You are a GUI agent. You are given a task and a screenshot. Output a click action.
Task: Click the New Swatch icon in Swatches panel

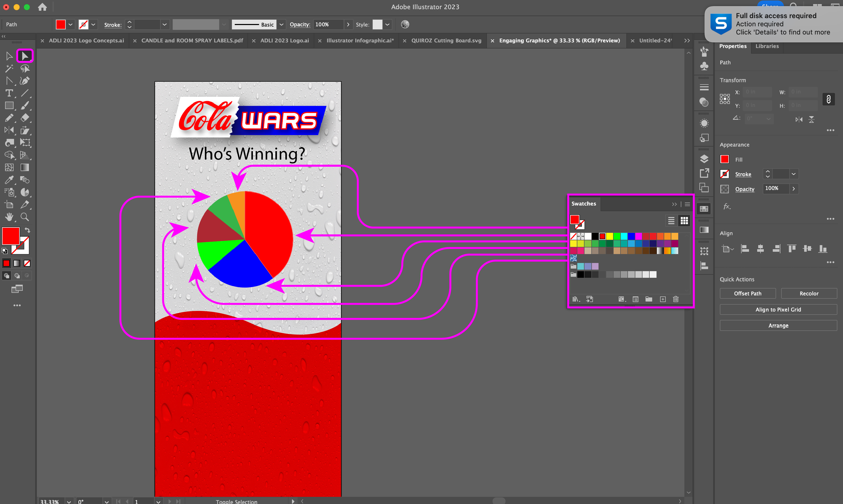(663, 299)
